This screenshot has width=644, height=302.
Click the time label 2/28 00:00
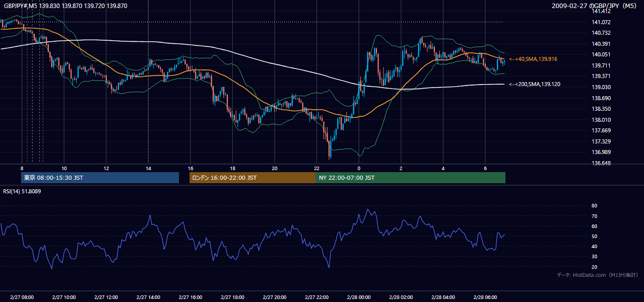pos(359,297)
